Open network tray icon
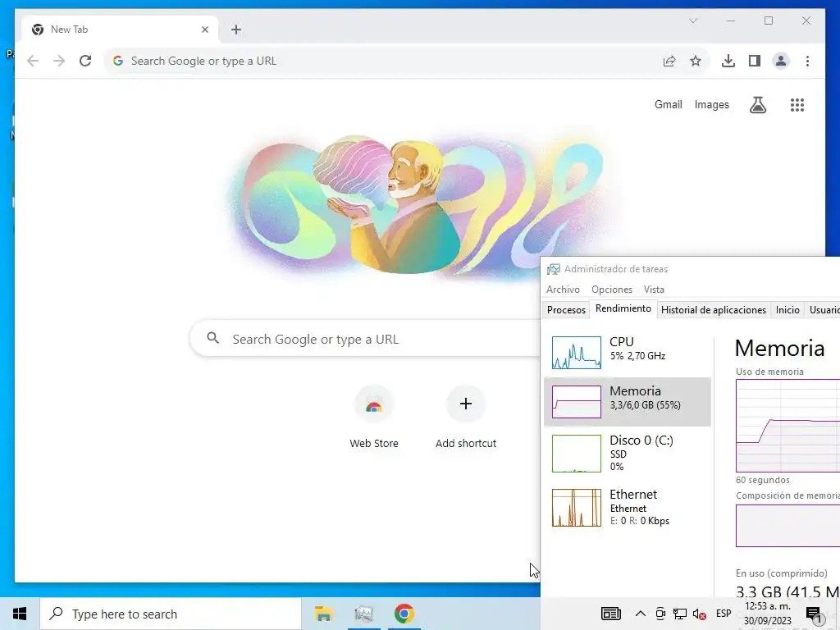This screenshot has width=840, height=630. [x=680, y=614]
